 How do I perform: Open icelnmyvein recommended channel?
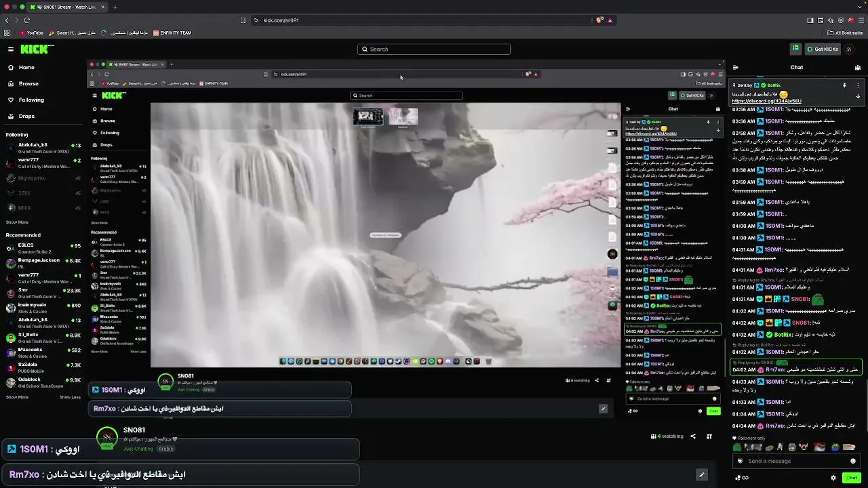click(x=42, y=308)
